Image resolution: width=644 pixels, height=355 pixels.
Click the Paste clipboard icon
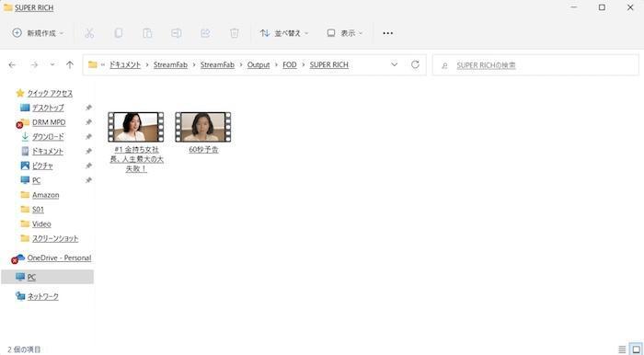[147, 33]
